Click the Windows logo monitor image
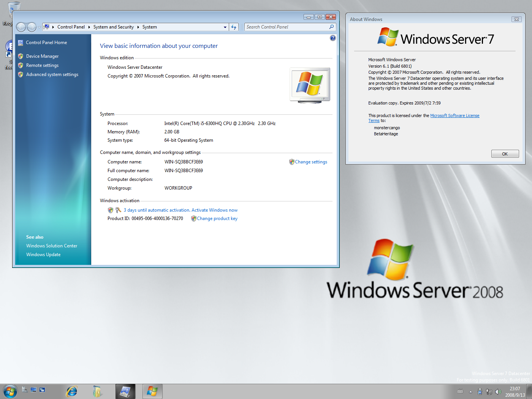This screenshot has width=532, height=399. coord(310,85)
